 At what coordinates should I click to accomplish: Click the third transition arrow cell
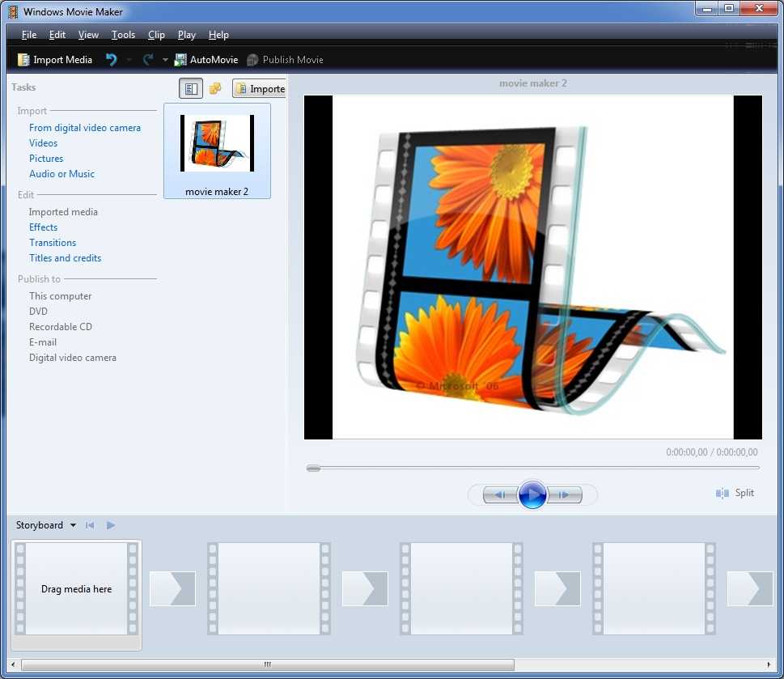557,589
